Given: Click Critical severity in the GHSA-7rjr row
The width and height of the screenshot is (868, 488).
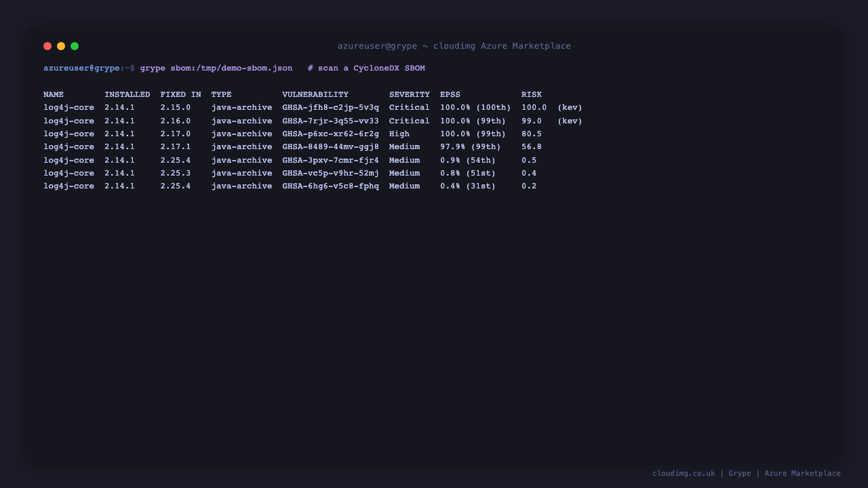Looking at the screenshot, I should [x=410, y=121].
